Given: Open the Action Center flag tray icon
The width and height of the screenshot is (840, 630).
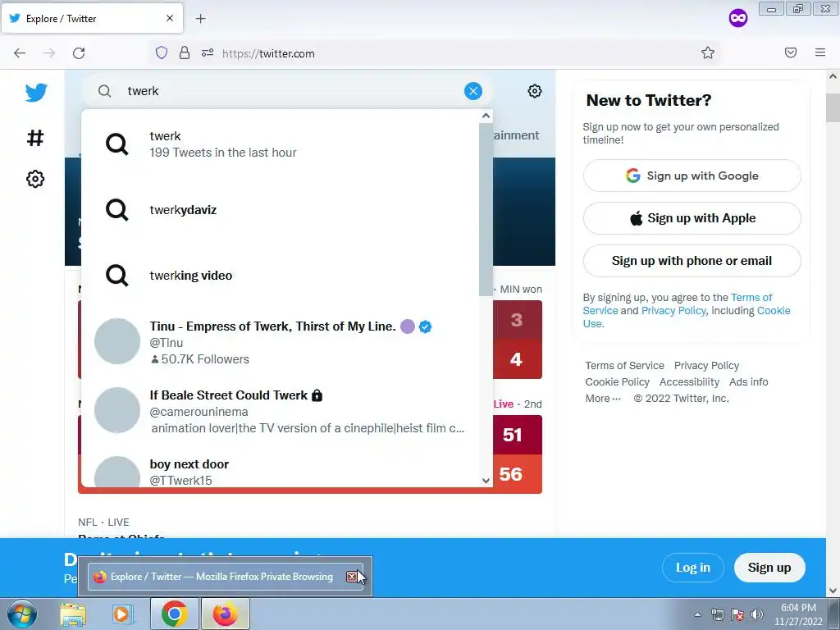Looking at the screenshot, I should 737,614.
